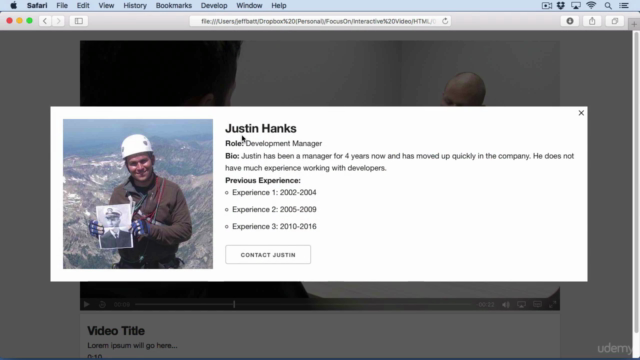The height and width of the screenshot is (360, 640).
Task: Click the screen recording menu bar icon
Action: (x=547, y=5)
